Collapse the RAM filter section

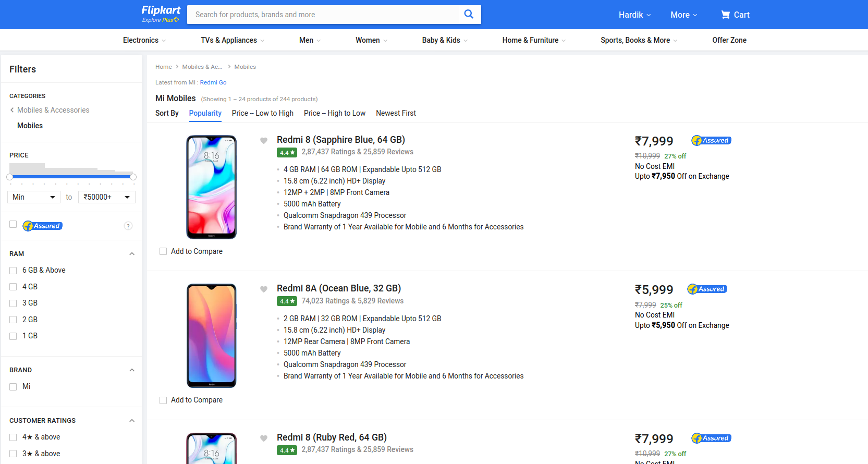point(132,254)
